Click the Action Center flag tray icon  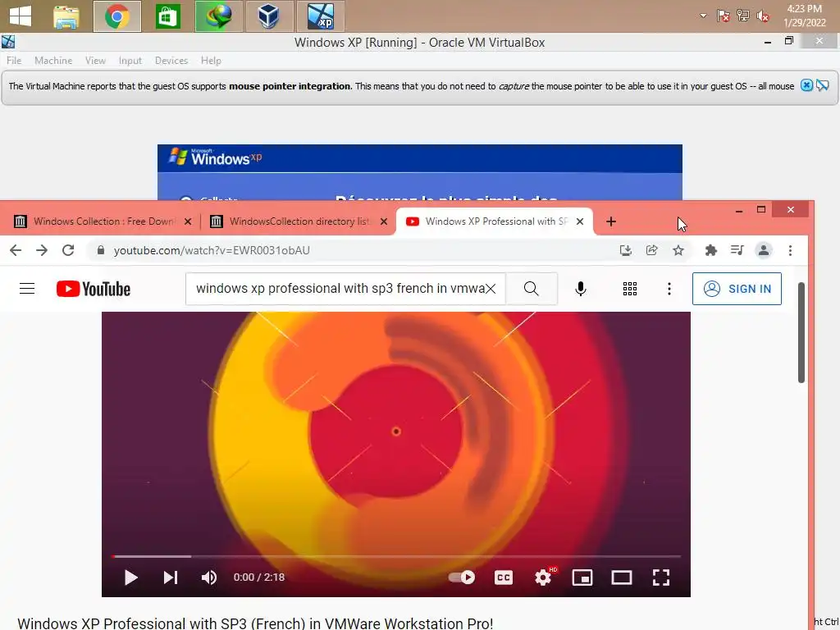[723, 16]
